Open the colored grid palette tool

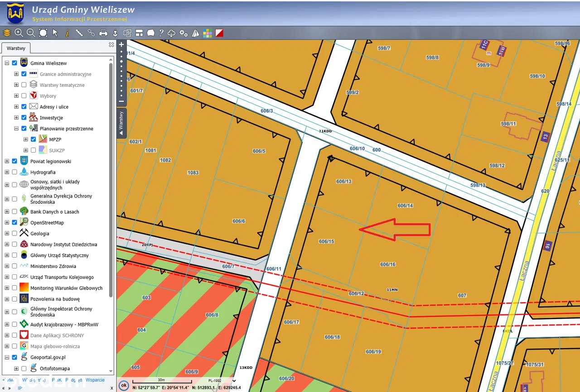[208, 33]
